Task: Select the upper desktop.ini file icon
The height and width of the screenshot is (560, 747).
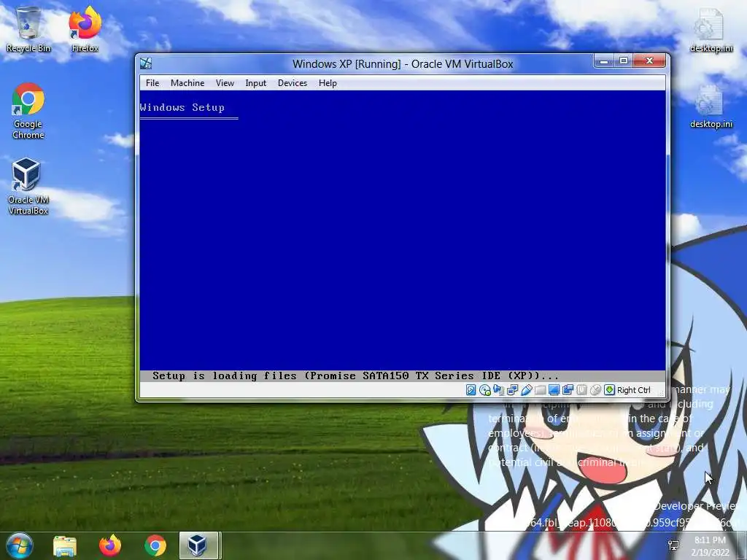Action: (x=711, y=31)
